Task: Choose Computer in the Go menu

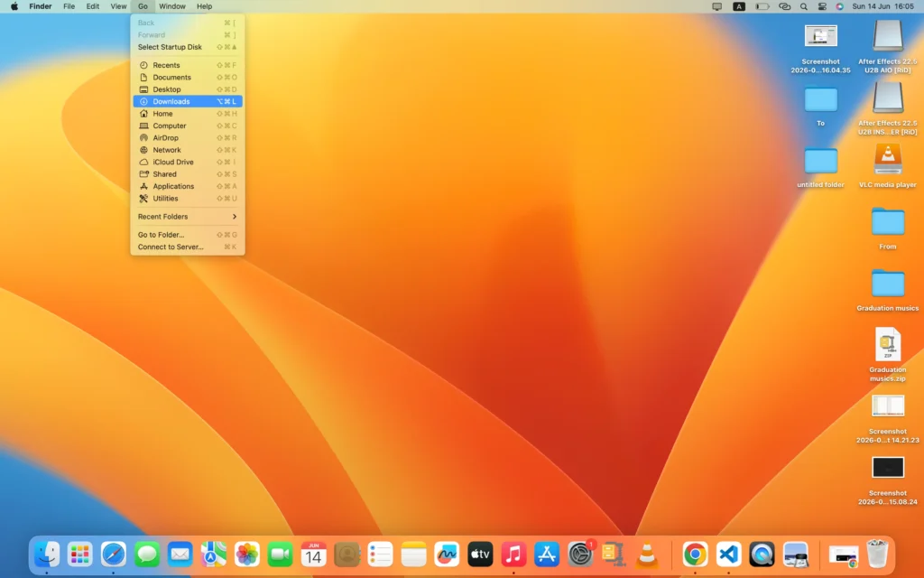Action: point(188,126)
